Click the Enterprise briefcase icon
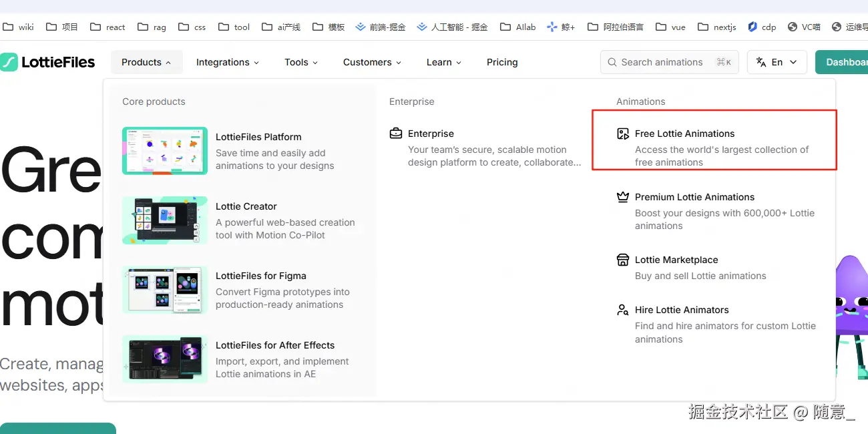Image resolution: width=868 pixels, height=434 pixels. 396,134
